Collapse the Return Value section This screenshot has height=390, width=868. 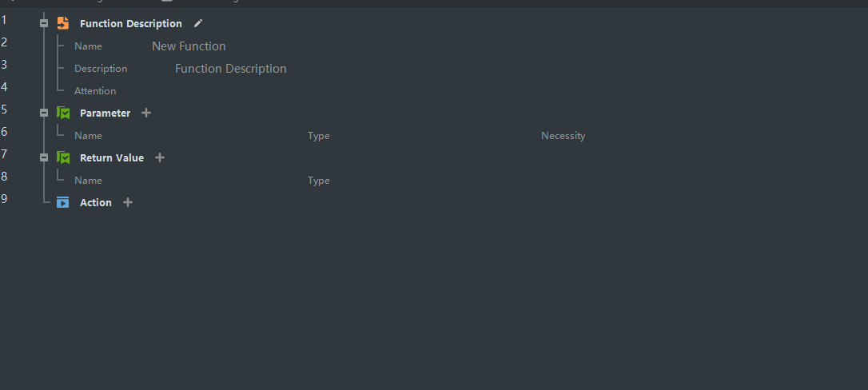tap(44, 157)
